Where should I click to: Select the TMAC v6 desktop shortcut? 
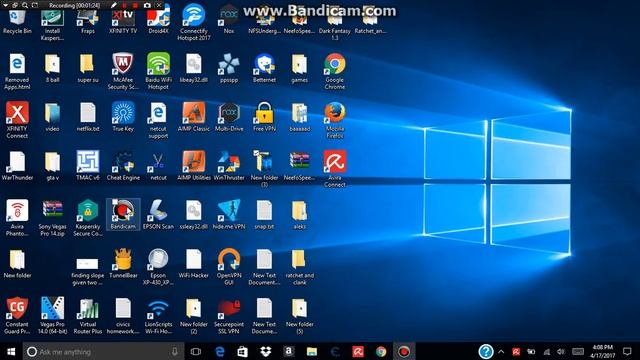tap(88, 166)
